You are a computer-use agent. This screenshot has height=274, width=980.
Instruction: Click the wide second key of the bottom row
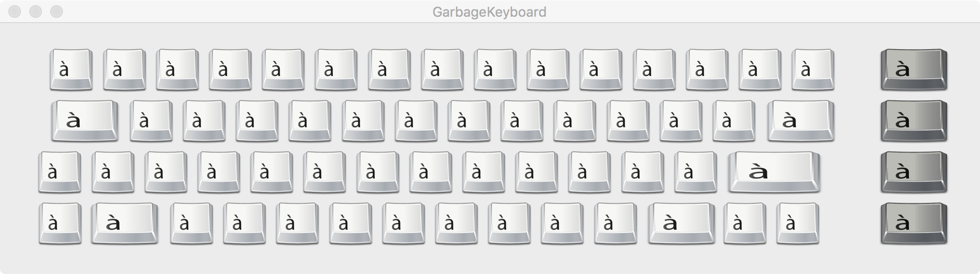pos(125,223)
